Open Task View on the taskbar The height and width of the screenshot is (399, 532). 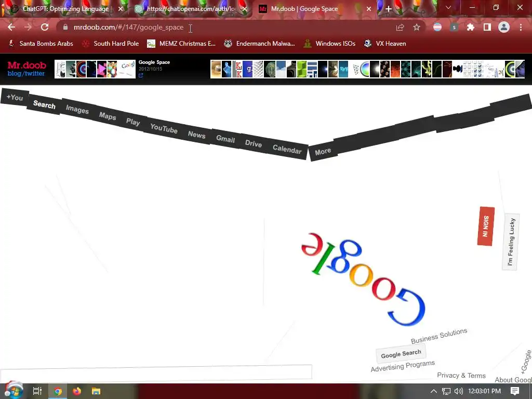point(37,391)
